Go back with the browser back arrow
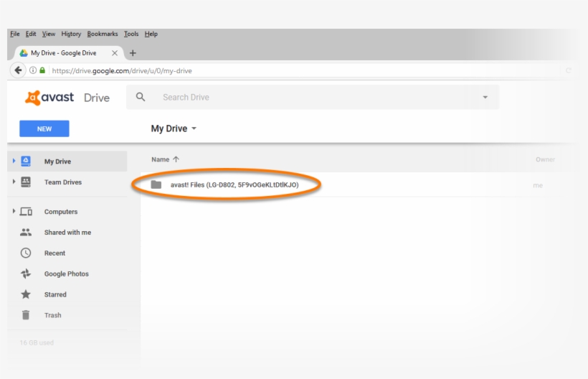Screen dimensions: 588x379 point(18,70)
